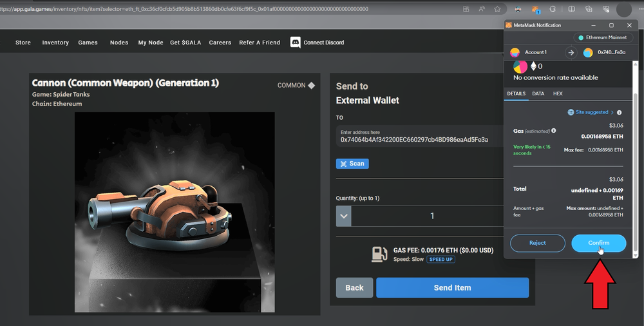This screenshot has width=644, height=326.
Task: Toggle the split screen icon
Action: (571, 8)
